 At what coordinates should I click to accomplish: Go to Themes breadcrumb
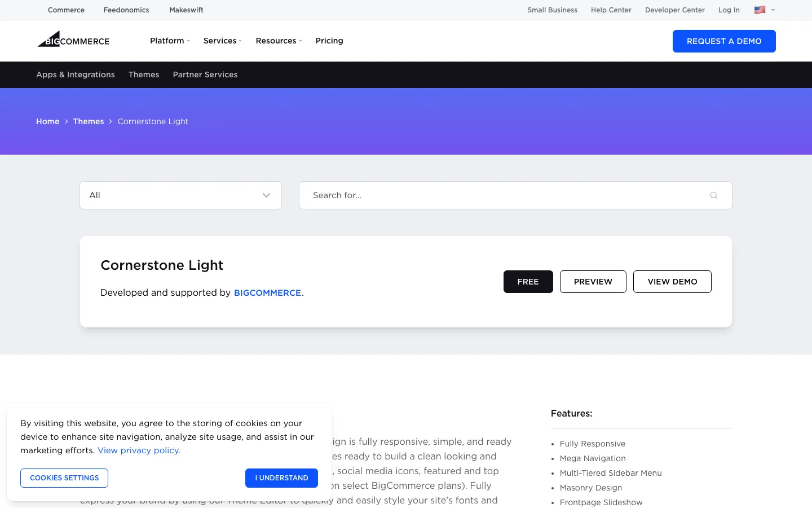tap(89, 121)
